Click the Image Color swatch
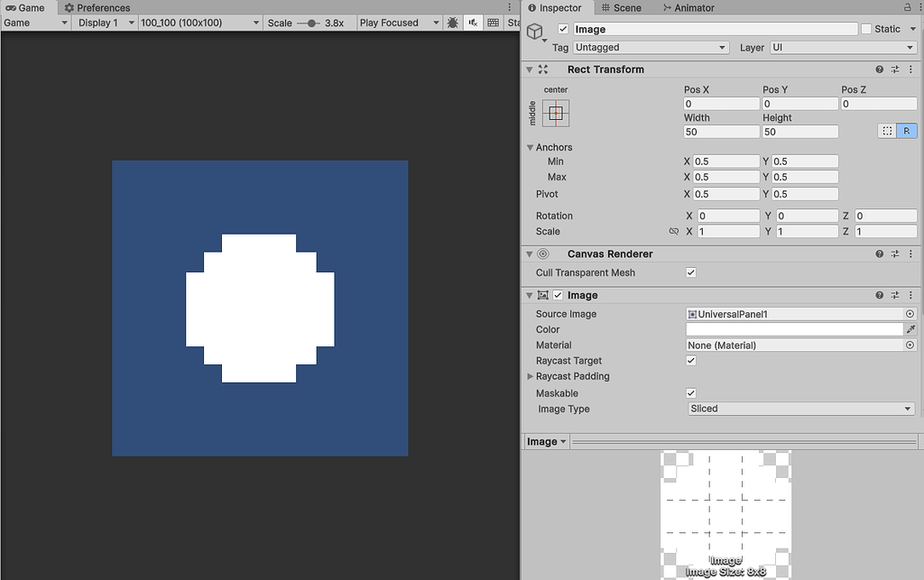The height and width of the screenshot is (580, 924). pos(794,329)
